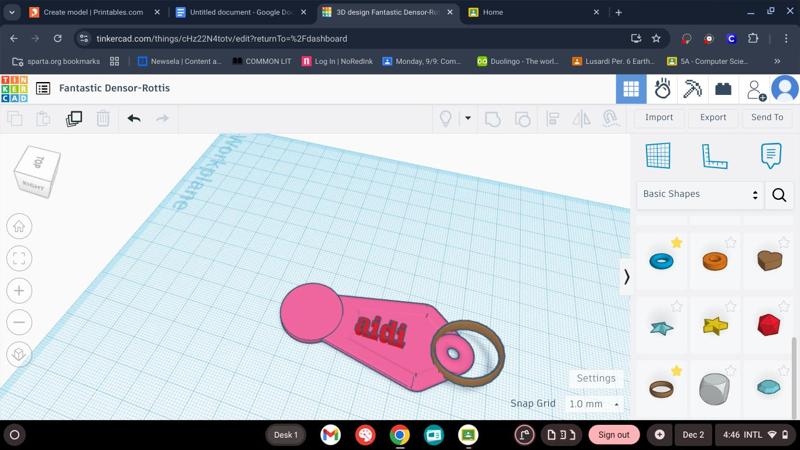Open the Tinkercad logo home link
Screen dimensions: 800x450
click(14, 89)
